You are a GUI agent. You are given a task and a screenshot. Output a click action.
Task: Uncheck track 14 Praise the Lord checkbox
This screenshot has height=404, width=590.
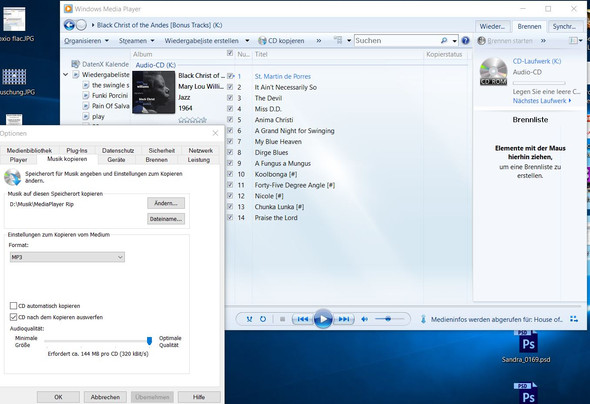230,217
